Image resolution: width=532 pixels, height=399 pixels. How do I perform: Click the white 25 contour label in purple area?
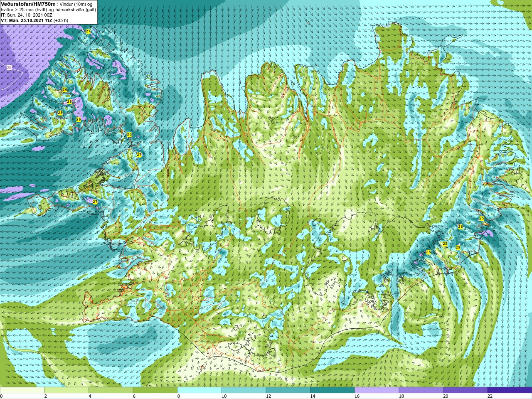[9, 67]
